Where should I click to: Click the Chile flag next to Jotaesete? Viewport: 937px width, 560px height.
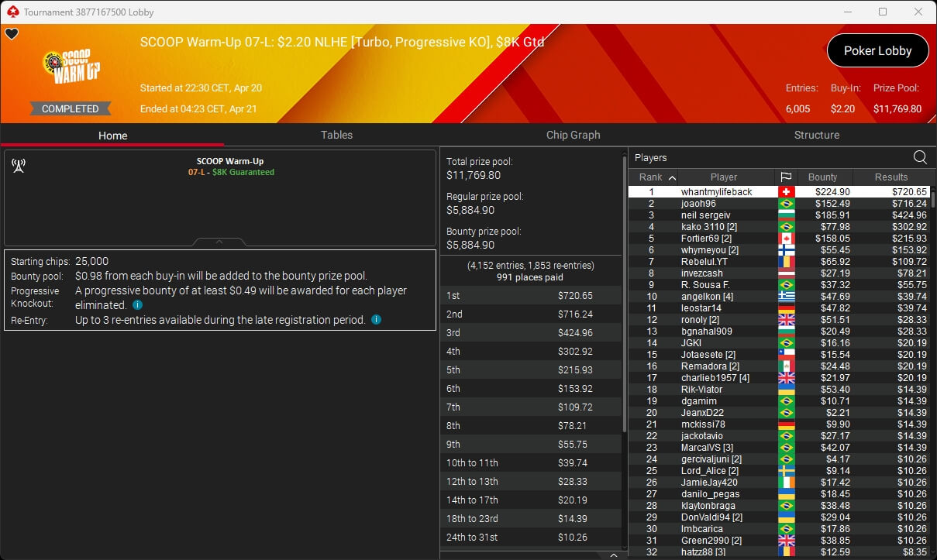(787, 355)
